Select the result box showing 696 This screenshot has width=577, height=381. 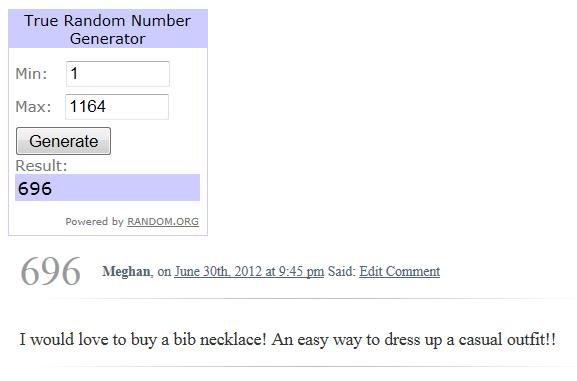click(107, 188)
